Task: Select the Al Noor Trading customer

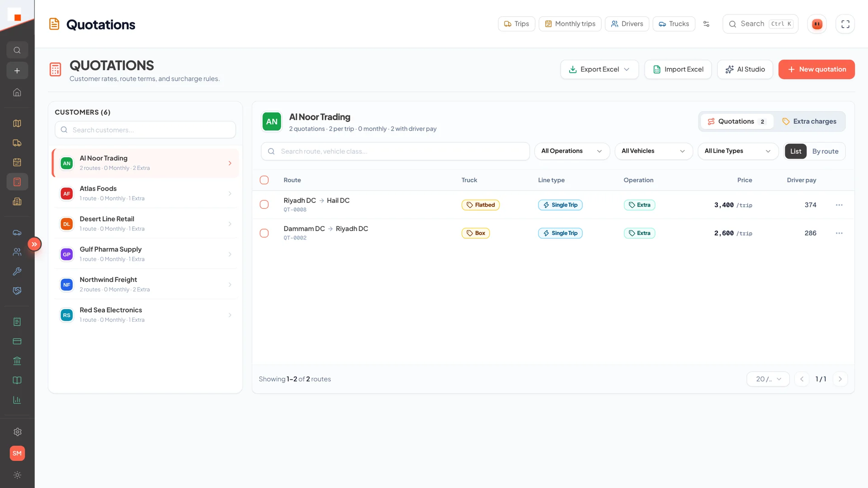Action: tap(146, 163)
